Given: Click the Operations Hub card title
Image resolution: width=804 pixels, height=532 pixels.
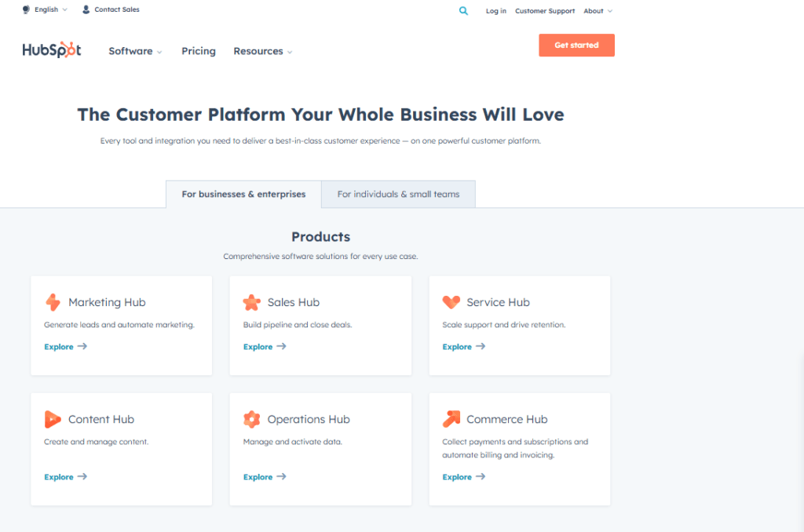Looking at the screenshot, I should click(x=309, y=419).
